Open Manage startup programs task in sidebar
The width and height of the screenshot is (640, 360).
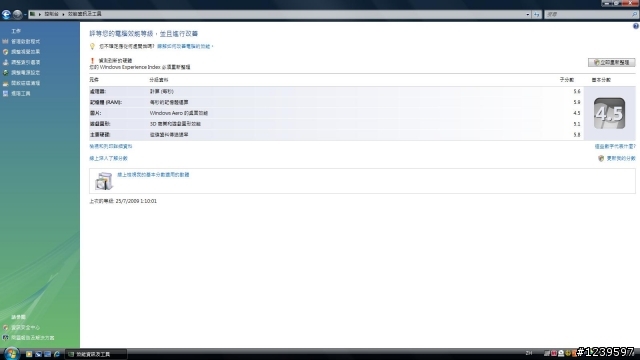25,42
